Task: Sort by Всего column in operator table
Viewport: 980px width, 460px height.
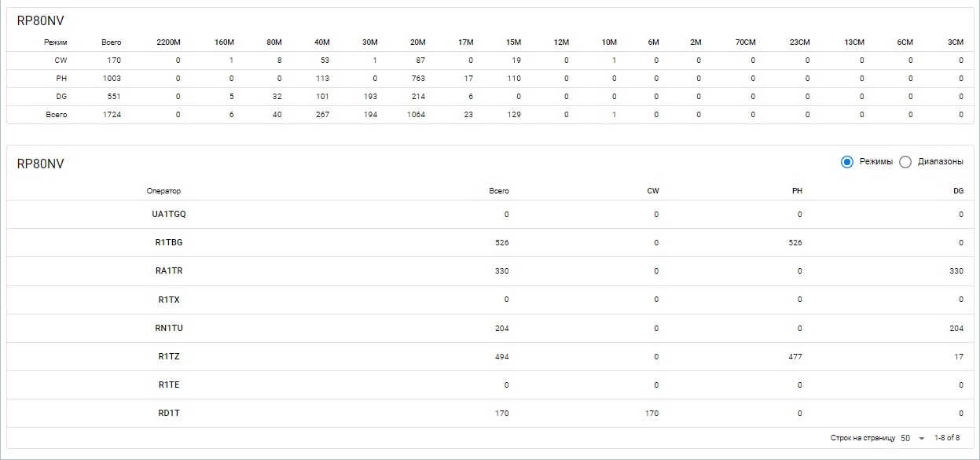Action: (498, 191)
